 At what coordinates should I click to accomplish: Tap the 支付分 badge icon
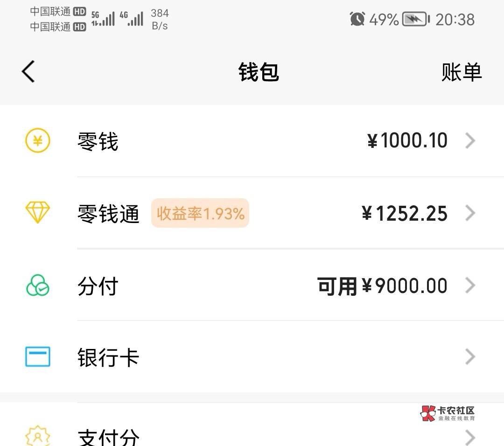pos(37,436)
